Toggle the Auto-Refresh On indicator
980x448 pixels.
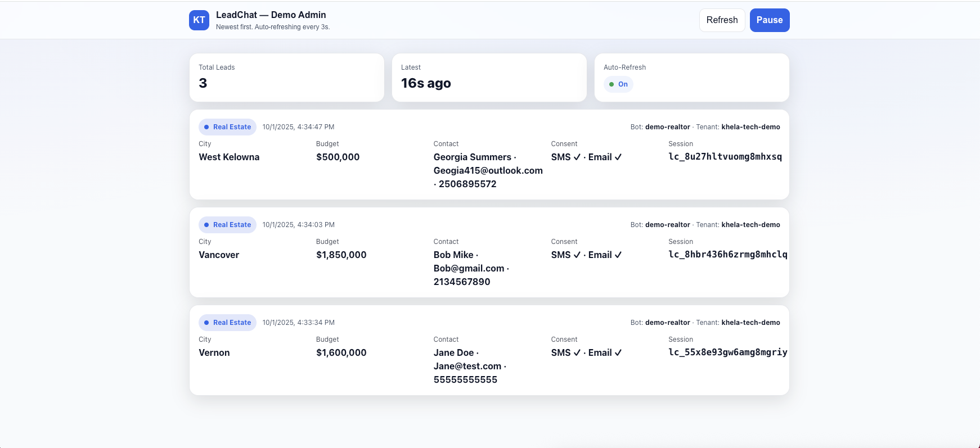[x=618, y=84]
